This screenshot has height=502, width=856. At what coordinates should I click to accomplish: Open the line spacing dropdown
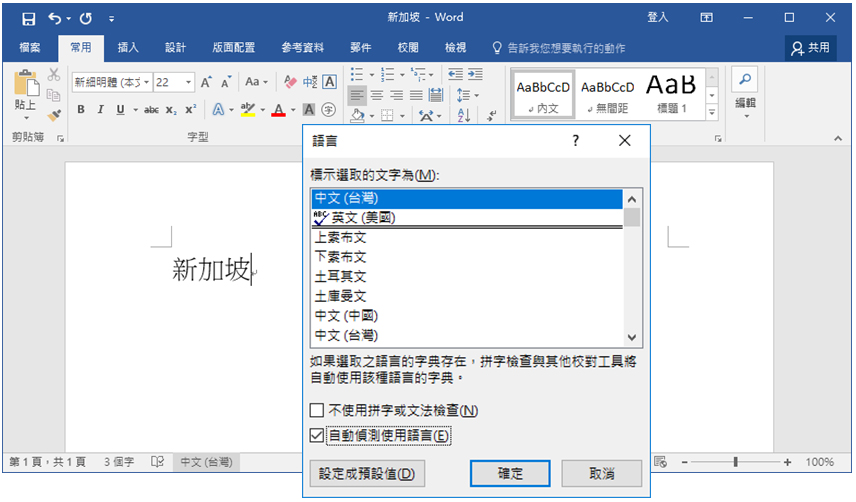(467, 95)
